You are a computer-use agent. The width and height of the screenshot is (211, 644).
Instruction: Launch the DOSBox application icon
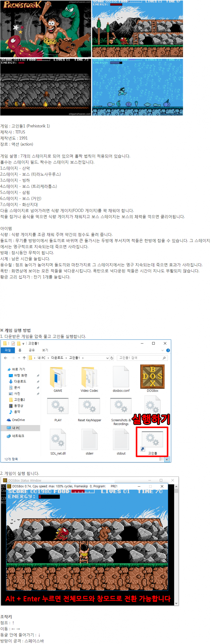(153, 378)
